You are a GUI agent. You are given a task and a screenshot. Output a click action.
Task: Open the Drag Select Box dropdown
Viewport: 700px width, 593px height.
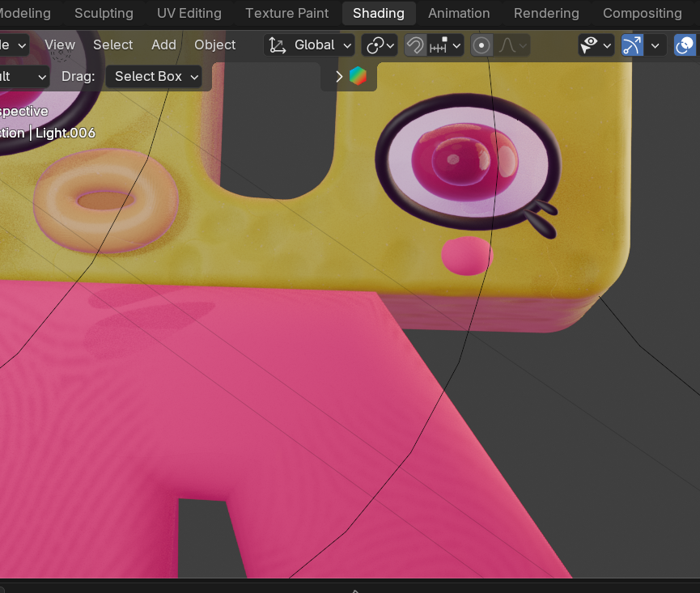tap(154, 77)
